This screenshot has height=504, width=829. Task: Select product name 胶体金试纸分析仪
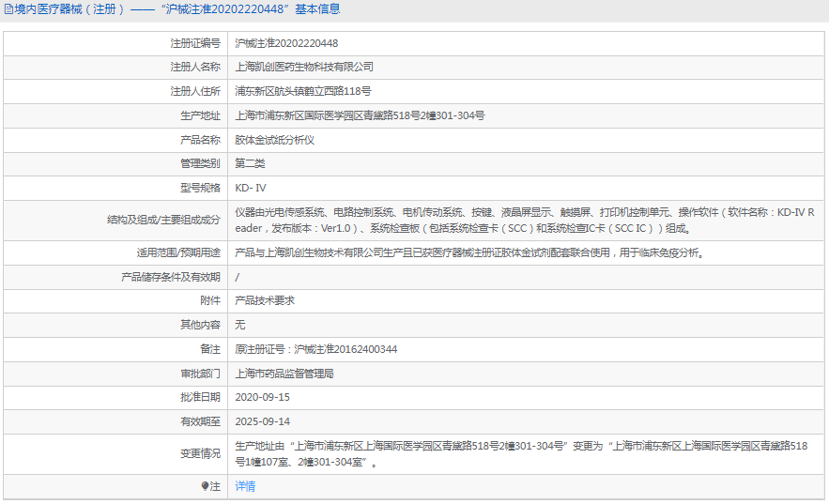[274, 140]
